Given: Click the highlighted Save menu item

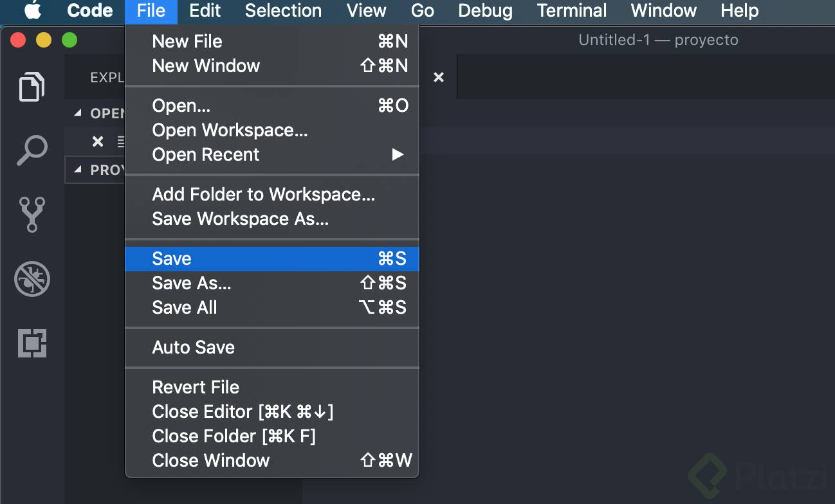Looking at the screenshot, I should [x=272, y=258].
